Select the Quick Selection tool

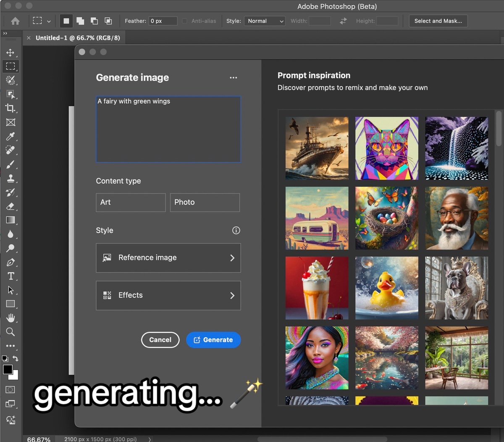click(10, 80)
